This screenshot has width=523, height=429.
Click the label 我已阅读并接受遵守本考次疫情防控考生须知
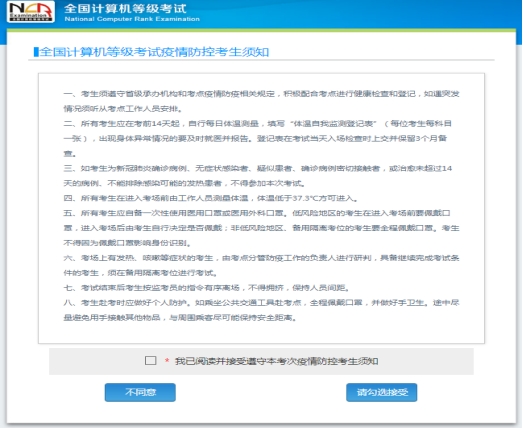click(x=277, y=361)
